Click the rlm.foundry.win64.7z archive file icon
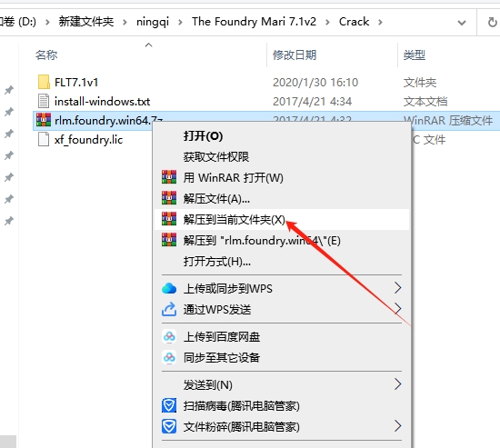The width and height of the screenshot is (500, 448). coord(44,120)
